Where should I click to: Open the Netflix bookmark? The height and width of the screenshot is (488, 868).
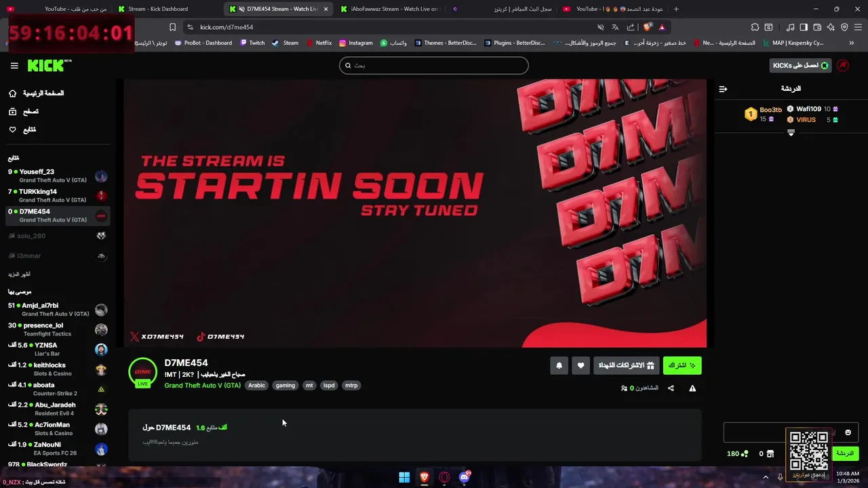pyautogui.click(x=319, y=43)
